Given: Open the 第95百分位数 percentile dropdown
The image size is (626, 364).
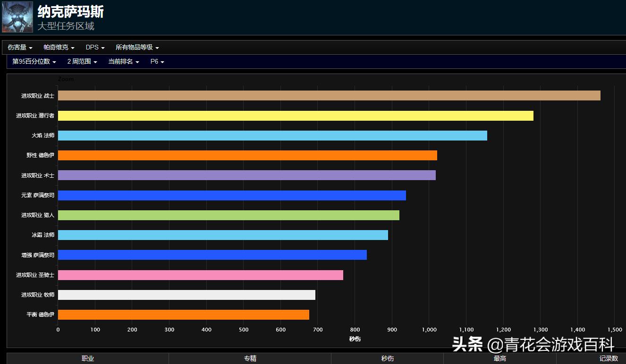Looking at the screenshot, I should 34,62.
